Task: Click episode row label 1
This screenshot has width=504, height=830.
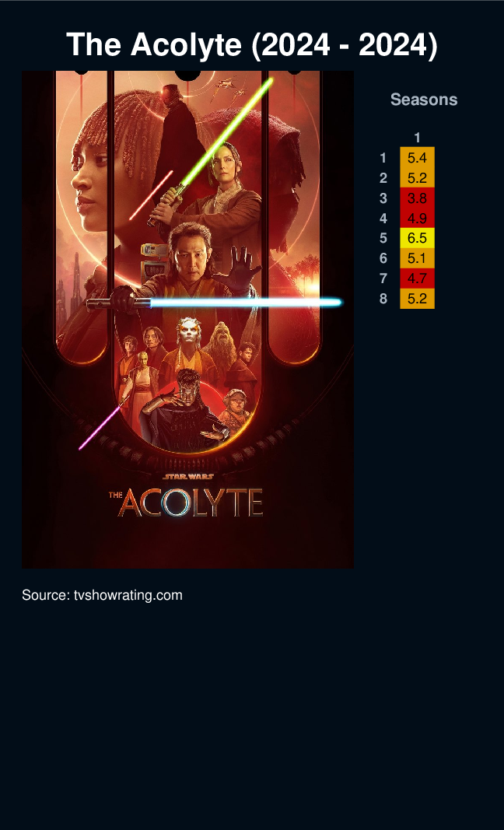Action: [x=383, y=158]
